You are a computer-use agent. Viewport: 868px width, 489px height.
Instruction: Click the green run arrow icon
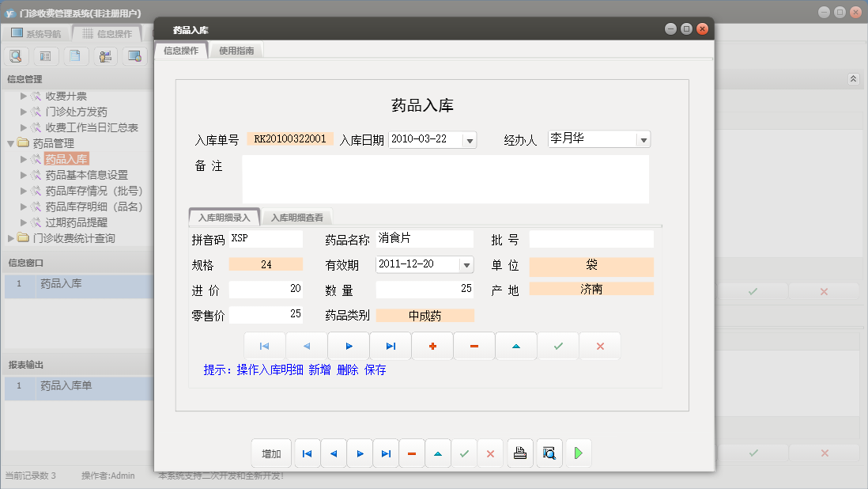pyautogui.click(x=578, y=453)
